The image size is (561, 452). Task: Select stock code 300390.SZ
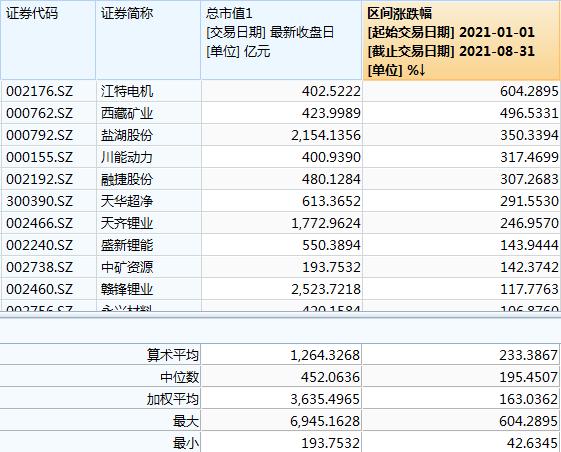(x=39, y=201)
